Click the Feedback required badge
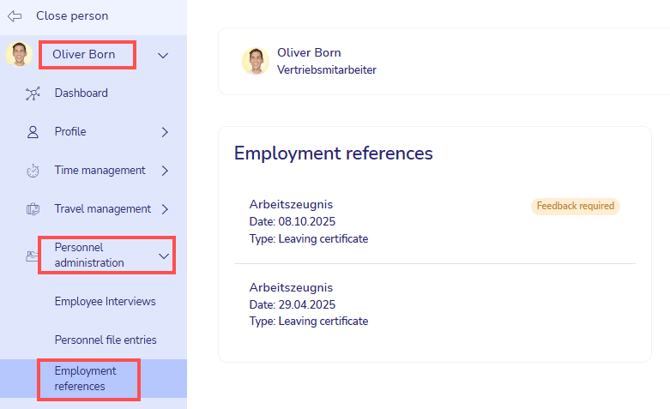 coord(575,206)
